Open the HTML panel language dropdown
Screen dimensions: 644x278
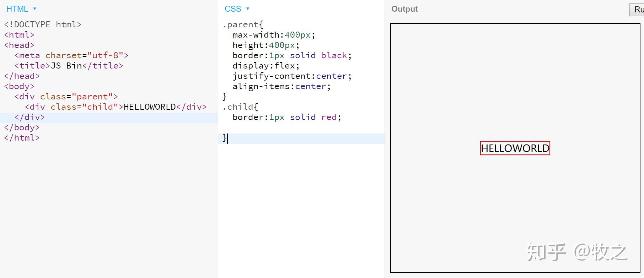point(21,9)
